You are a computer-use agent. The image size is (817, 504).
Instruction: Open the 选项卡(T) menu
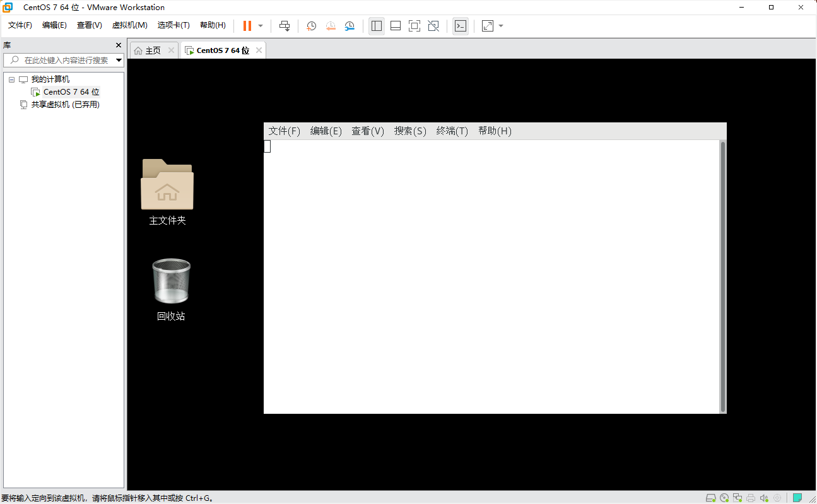173,25
